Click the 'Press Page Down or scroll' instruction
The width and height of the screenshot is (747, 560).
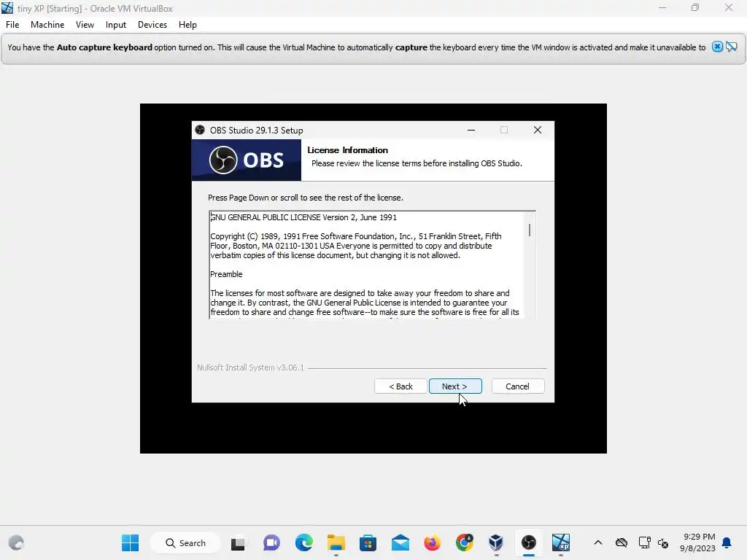pyautogui.click(x=306, y=198)
